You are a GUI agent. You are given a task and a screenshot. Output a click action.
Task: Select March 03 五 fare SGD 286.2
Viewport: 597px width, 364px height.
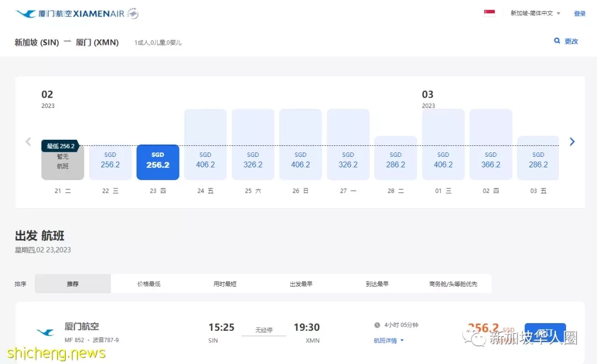tap(538, 158)
